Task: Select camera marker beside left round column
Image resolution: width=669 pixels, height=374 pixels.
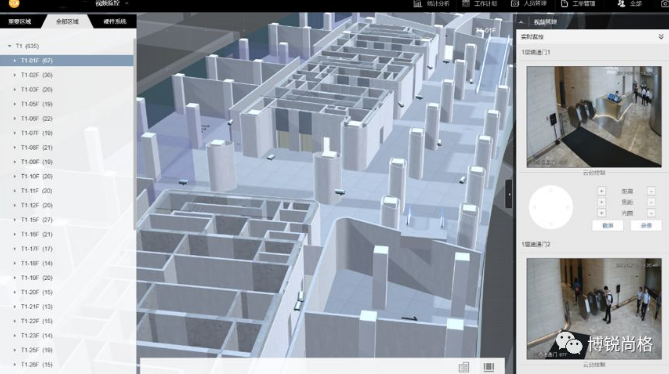Action: (x=183, y=182)
